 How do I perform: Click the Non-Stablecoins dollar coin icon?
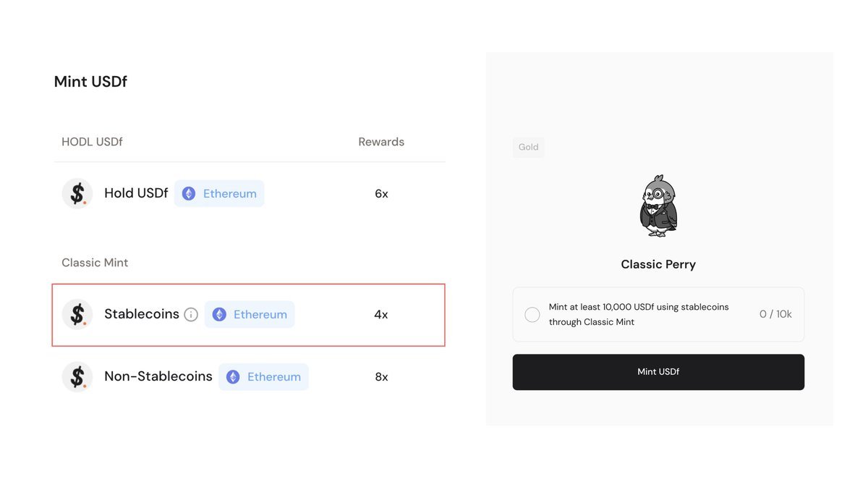pyautogui.click(x=77, y=377)
